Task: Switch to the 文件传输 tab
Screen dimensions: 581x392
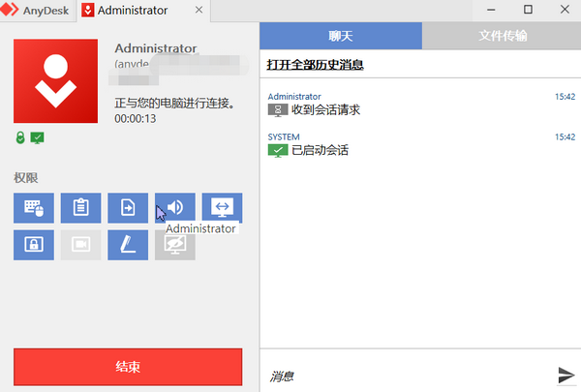Action: point(502,36)
